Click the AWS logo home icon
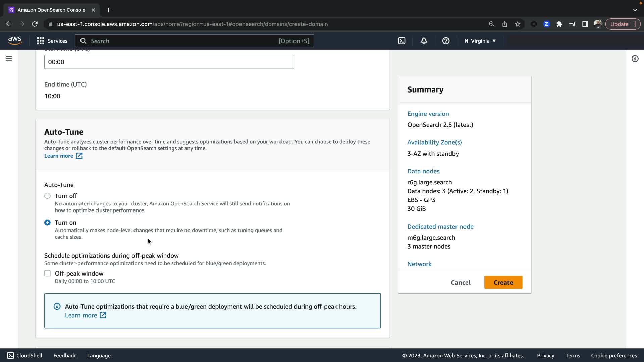 (15, 41)
